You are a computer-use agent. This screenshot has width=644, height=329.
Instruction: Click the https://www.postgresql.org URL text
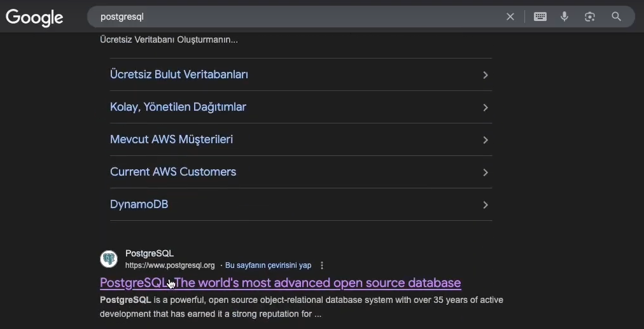170,265
